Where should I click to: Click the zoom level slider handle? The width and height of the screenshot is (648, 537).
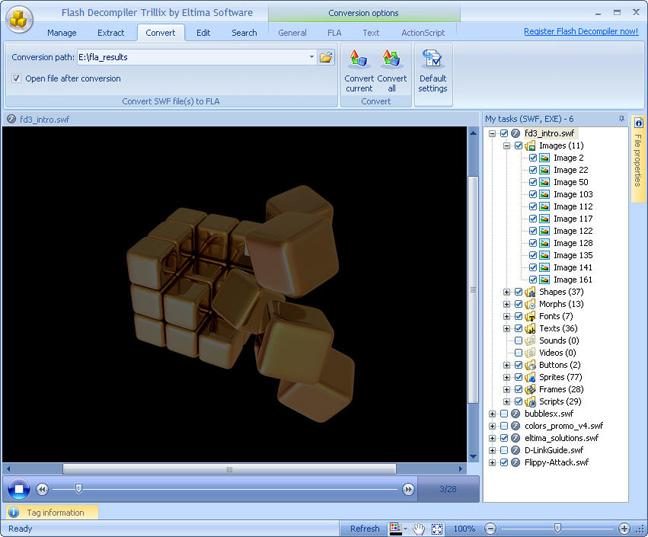pyautogui.click(x=557, y=528)
